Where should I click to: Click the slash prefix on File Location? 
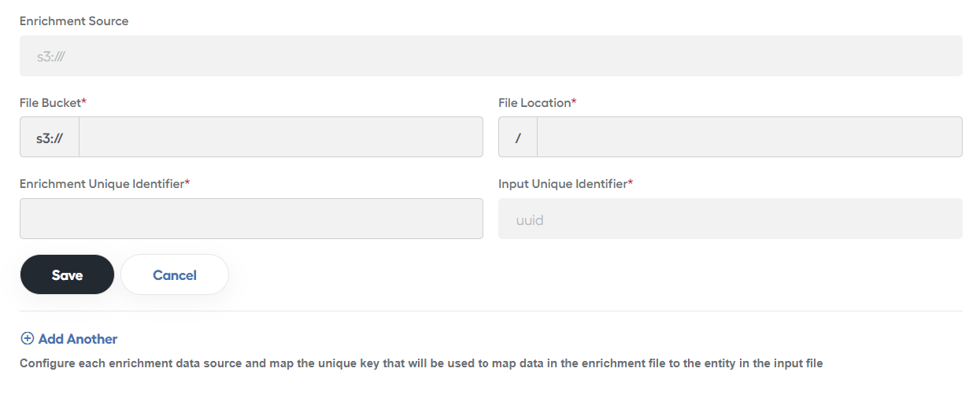pyautogui.click(x=518, y=137)
